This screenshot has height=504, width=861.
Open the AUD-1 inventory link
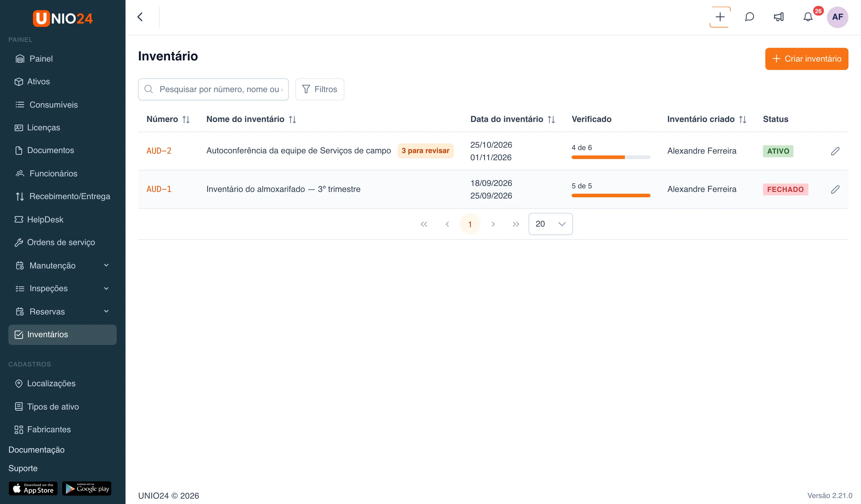coord(159,189)
